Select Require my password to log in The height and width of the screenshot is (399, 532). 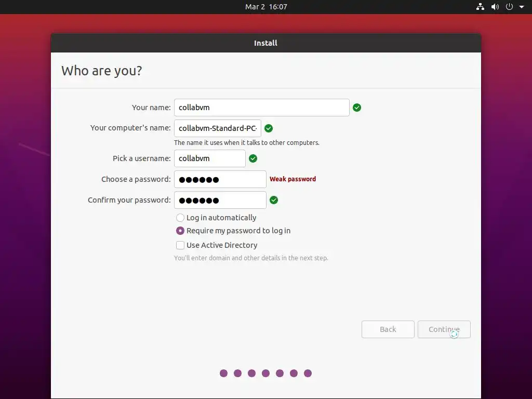pyautogui.click(x=233, y=231)
